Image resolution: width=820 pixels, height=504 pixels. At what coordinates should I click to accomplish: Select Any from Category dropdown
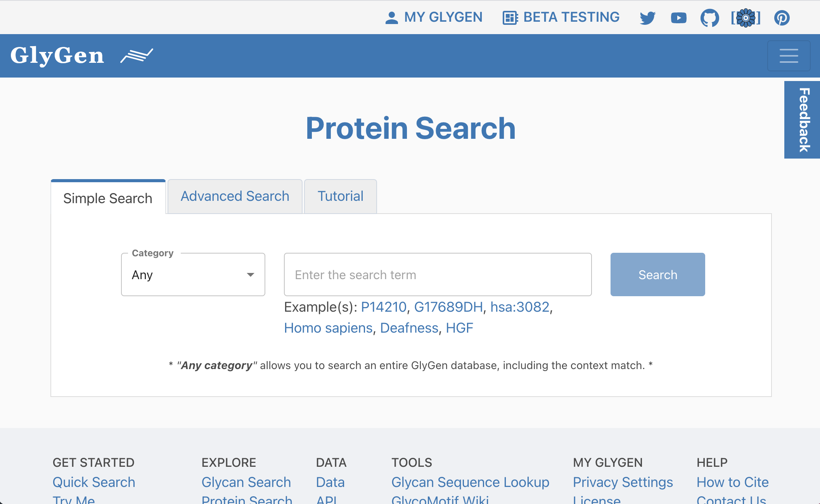(x=192, y=274)
